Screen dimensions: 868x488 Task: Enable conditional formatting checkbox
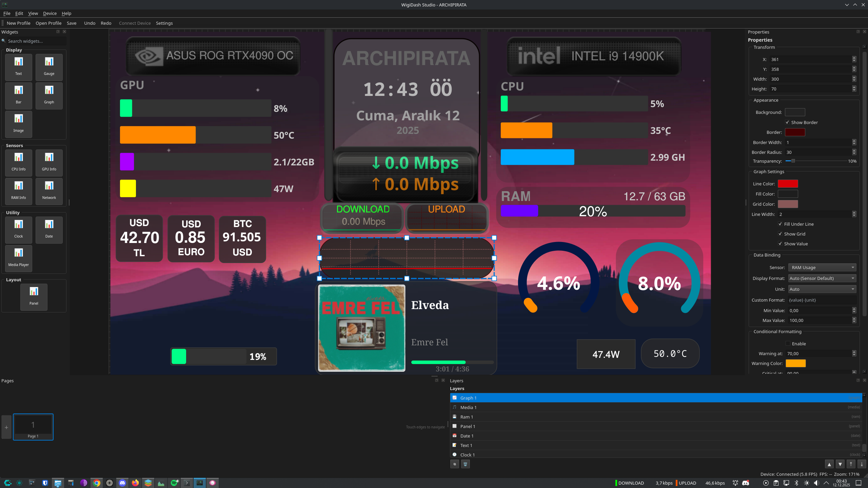click(788, 344)
